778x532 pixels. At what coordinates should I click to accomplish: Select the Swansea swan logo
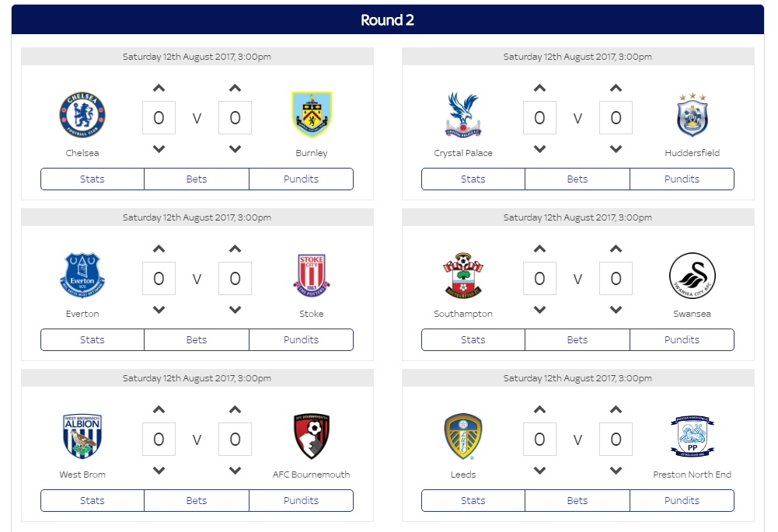pos(693,276)
